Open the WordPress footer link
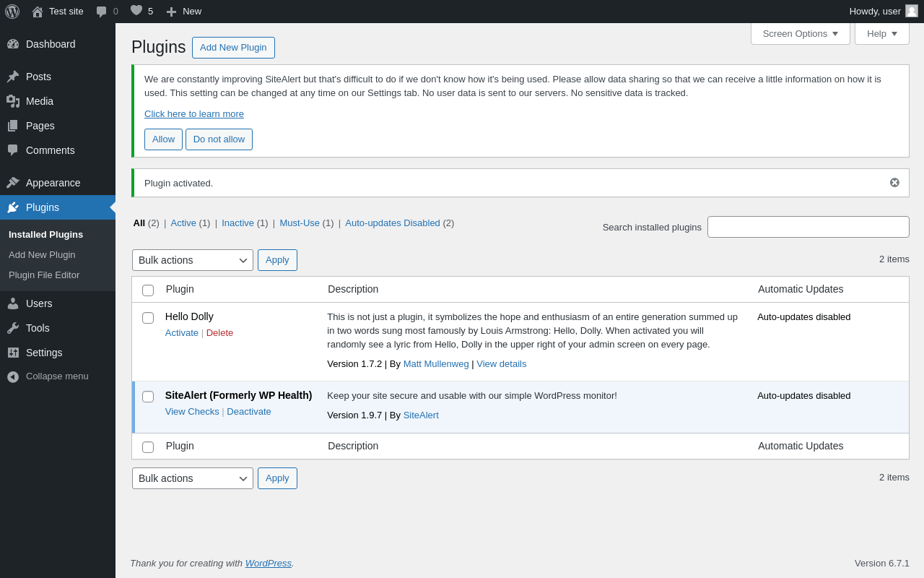 (x=269, y=564)
